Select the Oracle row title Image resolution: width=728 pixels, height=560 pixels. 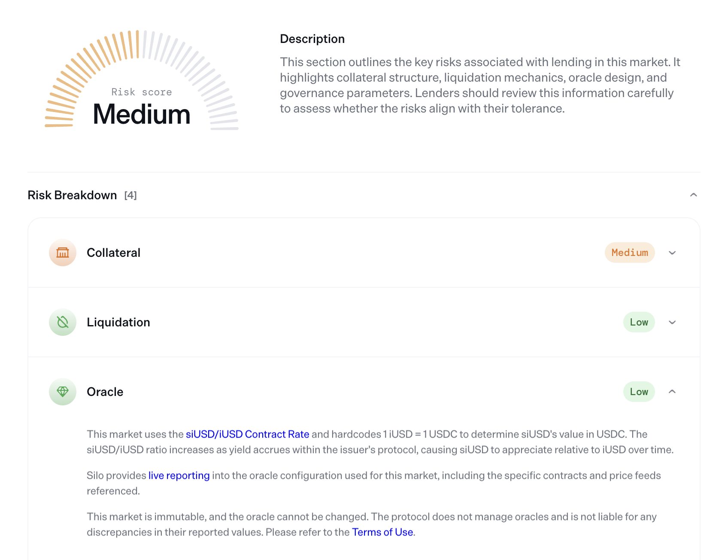(x=105, y=392)
